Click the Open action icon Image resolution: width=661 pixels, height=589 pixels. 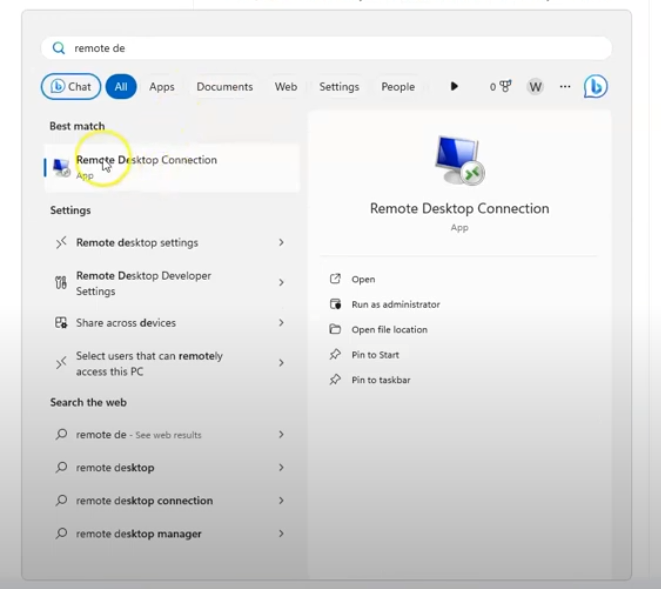(335, 279)
